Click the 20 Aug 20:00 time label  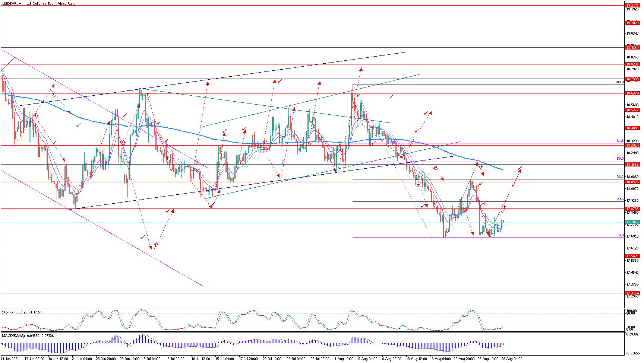point(464,359)
